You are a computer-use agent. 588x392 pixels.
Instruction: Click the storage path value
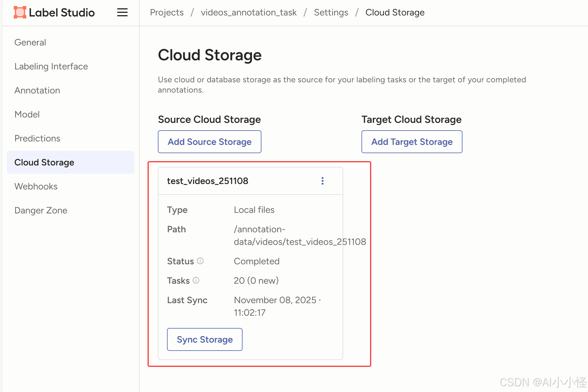(300, 235)
